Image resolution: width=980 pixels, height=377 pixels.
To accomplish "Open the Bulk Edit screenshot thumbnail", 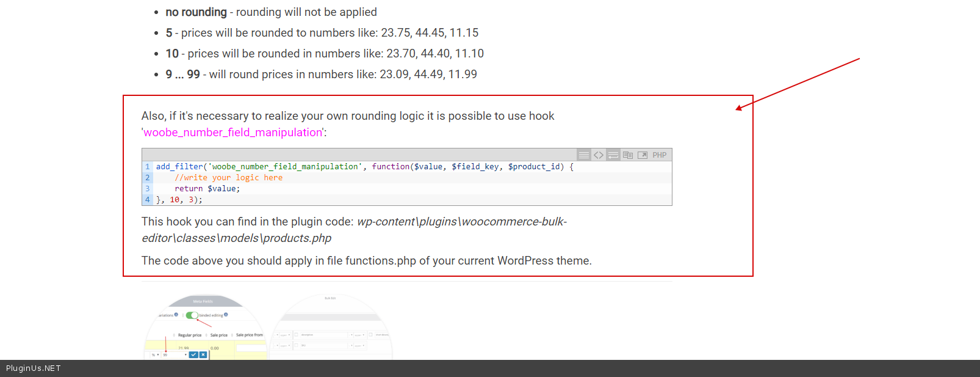I will 331,327.
